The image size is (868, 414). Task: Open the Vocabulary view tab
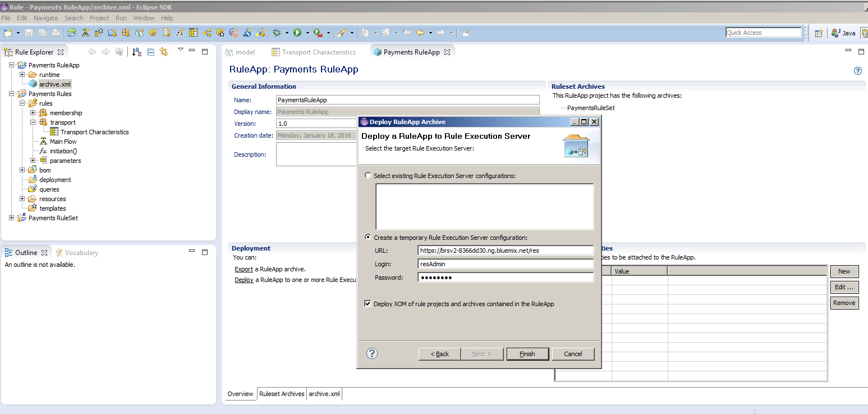point(76,253)
